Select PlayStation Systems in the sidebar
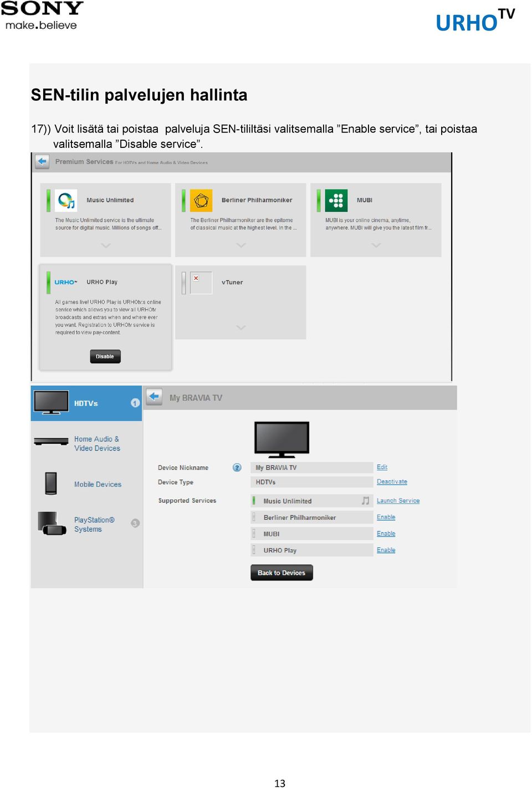 86,524
